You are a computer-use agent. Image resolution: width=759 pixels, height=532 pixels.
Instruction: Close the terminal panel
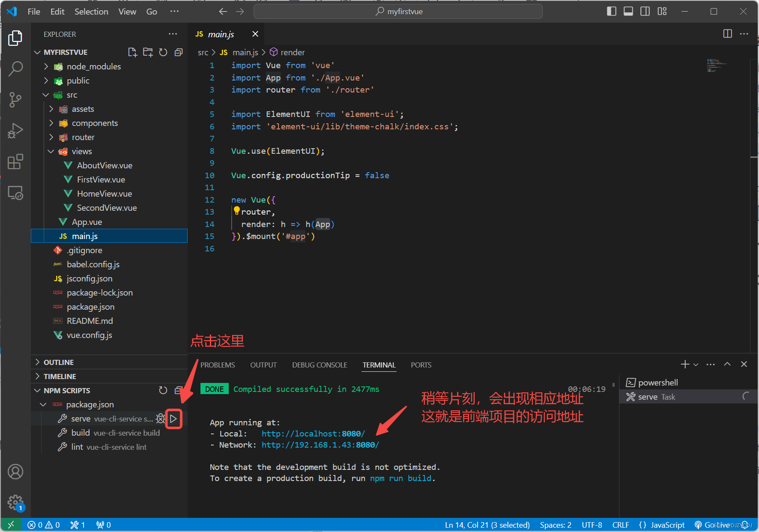click(x=744, y=364)
